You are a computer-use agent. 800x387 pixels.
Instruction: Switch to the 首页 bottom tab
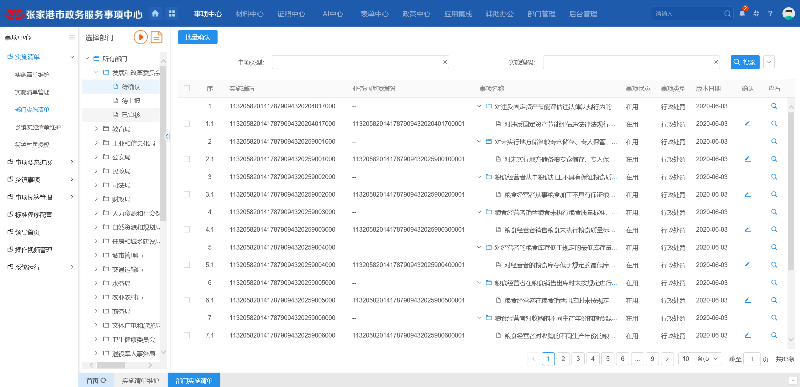pos(95,380)
